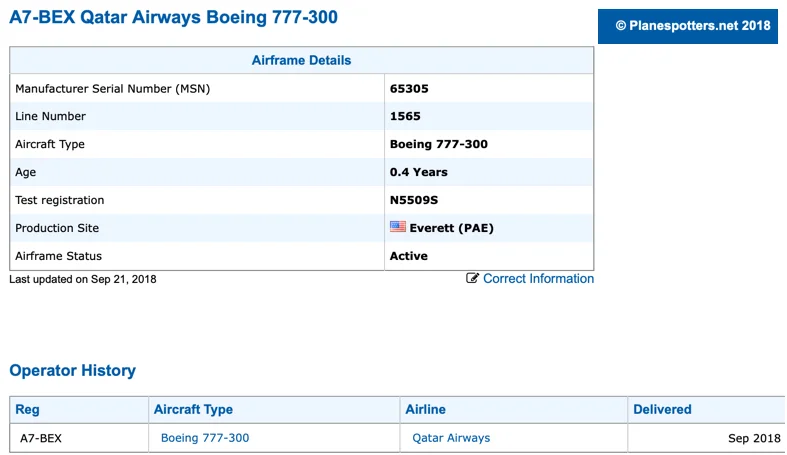Image resolution: width=787 pixels, height=455 pixels.
Task: Click the test registration N5509S
Action: click(414, 200)
